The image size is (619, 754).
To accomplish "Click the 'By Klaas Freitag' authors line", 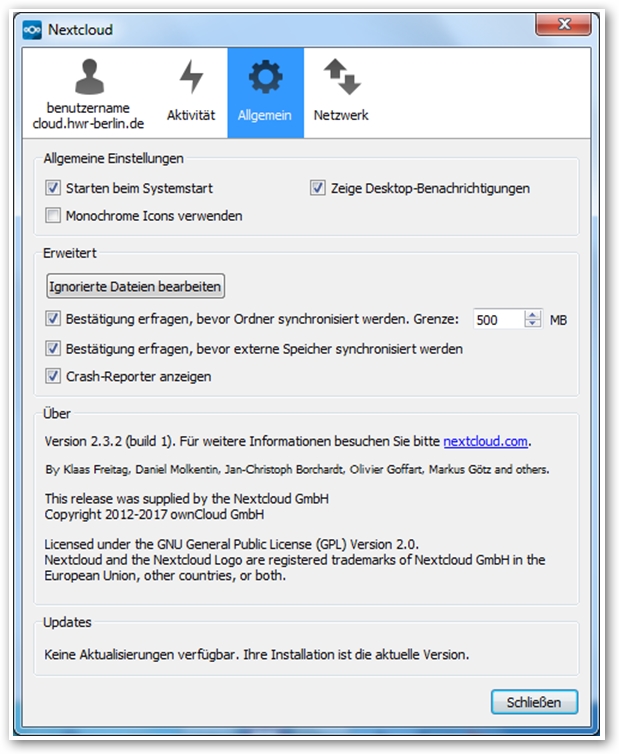I will point(297,469).
